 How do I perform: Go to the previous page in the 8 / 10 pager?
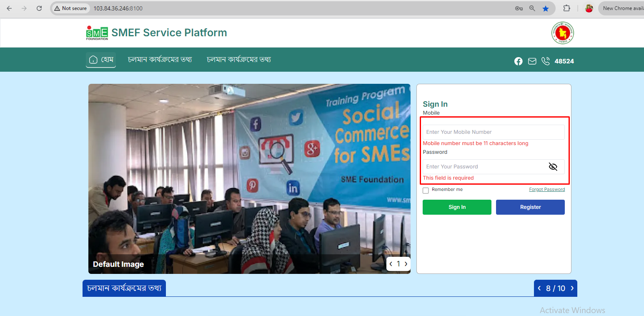point(539,288)
